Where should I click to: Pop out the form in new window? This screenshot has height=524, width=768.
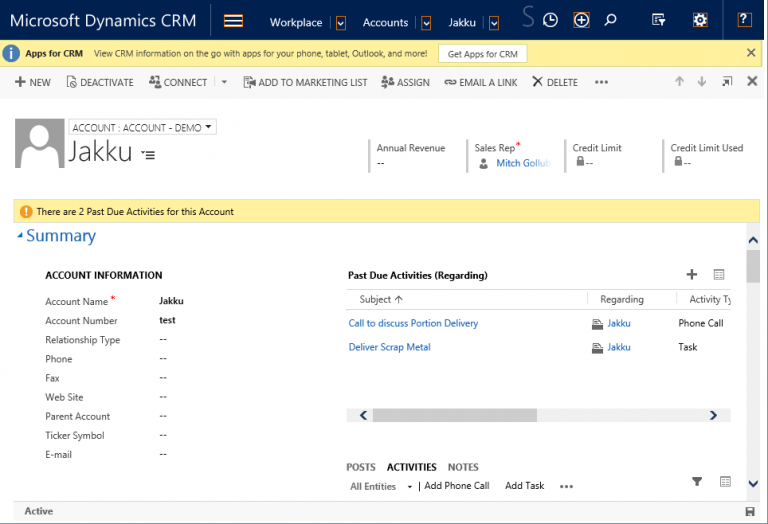727,81
